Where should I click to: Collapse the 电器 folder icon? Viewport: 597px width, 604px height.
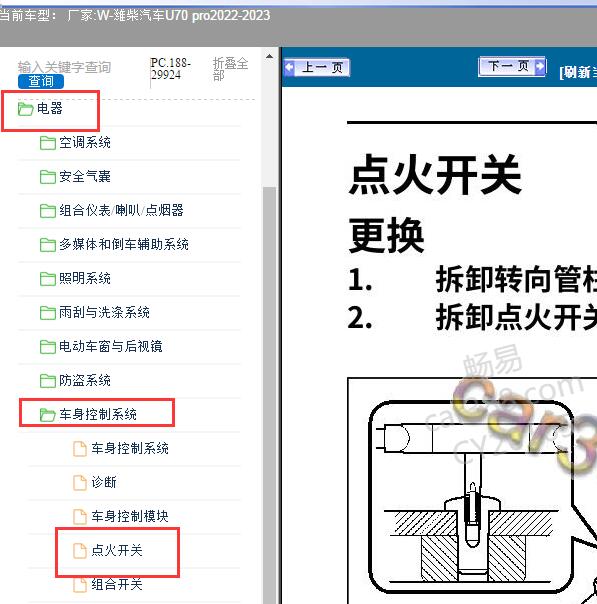25,109
